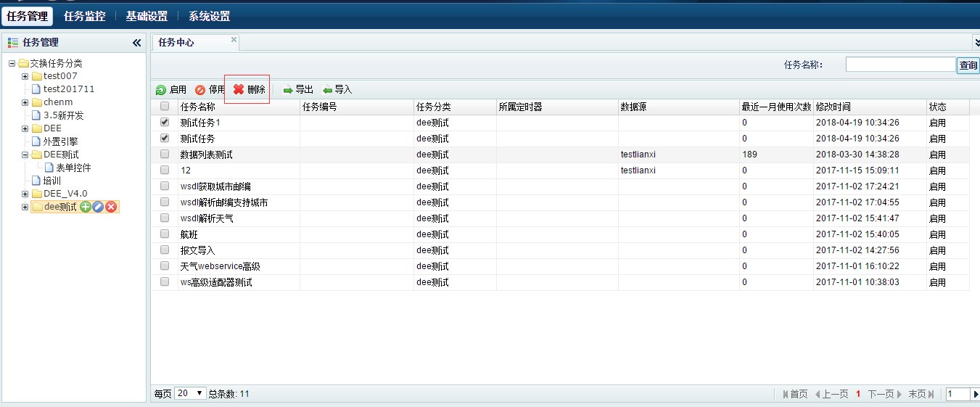Click the red delete icon on dee测试 node
The height and width of the screenshot is (407, 980).
tap(111, 207)
